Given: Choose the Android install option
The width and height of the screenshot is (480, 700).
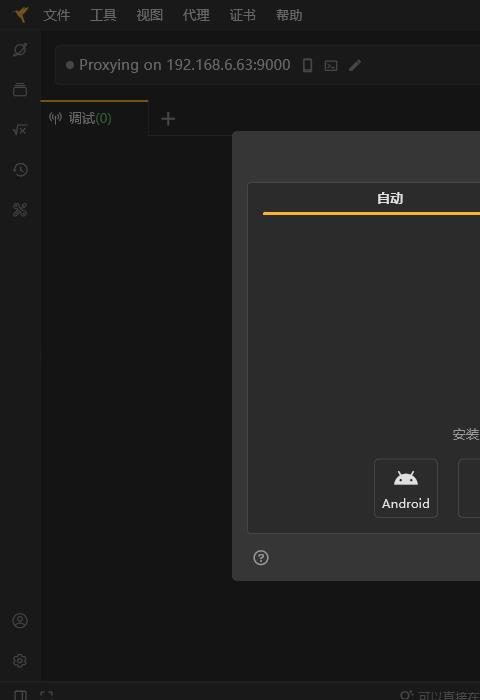Looking at the screenshot, I should 406,488.
